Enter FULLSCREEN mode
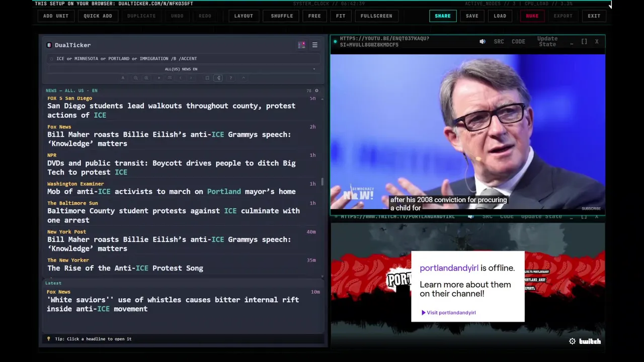644x362 pixels. pyautogui.click(x=376, y=16)
